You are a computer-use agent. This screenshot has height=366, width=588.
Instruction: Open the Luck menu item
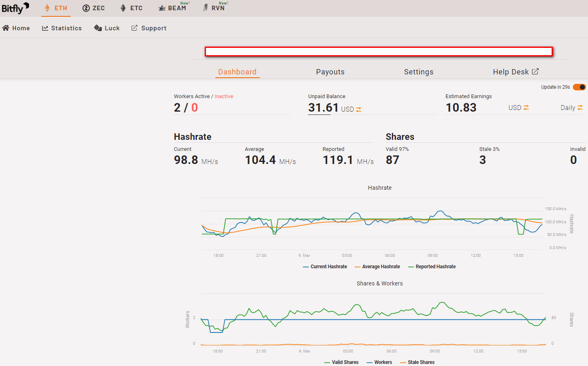click(107, 28)
